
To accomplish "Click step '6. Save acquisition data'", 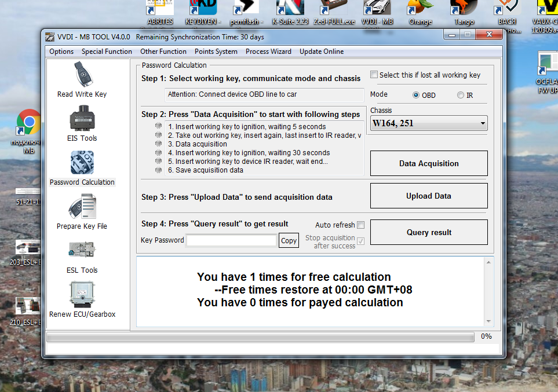I will pos(206,170).
